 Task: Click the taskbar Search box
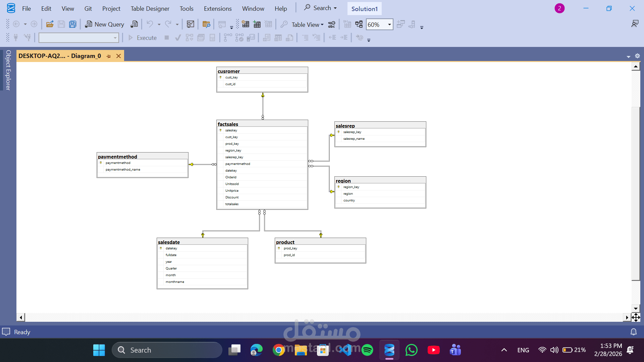click(167, 350)
